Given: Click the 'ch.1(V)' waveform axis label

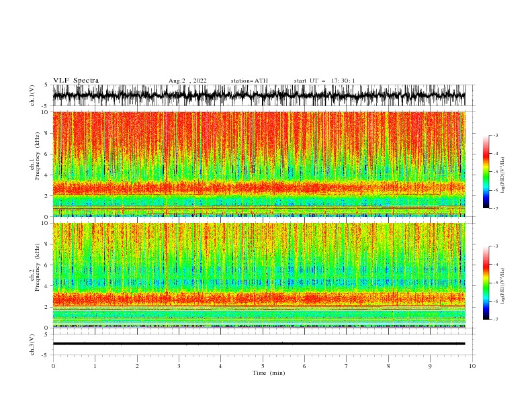Looking at the screenshot, I should (32, 95).
